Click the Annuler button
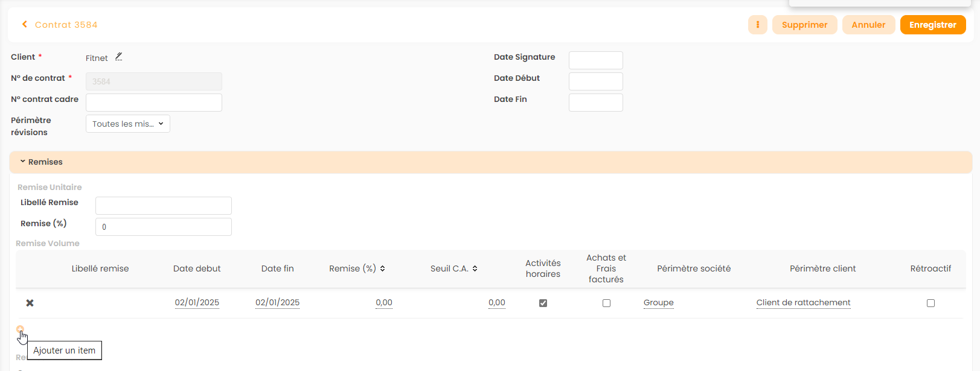Screen dimensions: 980x371 point(868,25)
